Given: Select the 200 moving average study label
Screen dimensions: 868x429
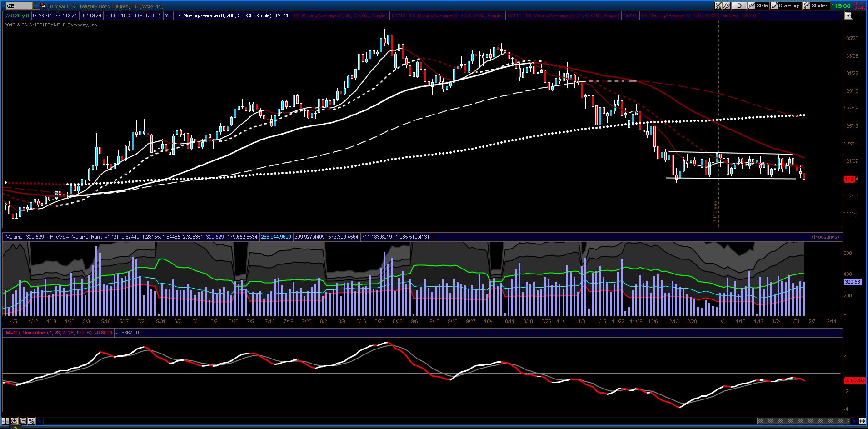Looking at the screenshot, I should point(223,15).
